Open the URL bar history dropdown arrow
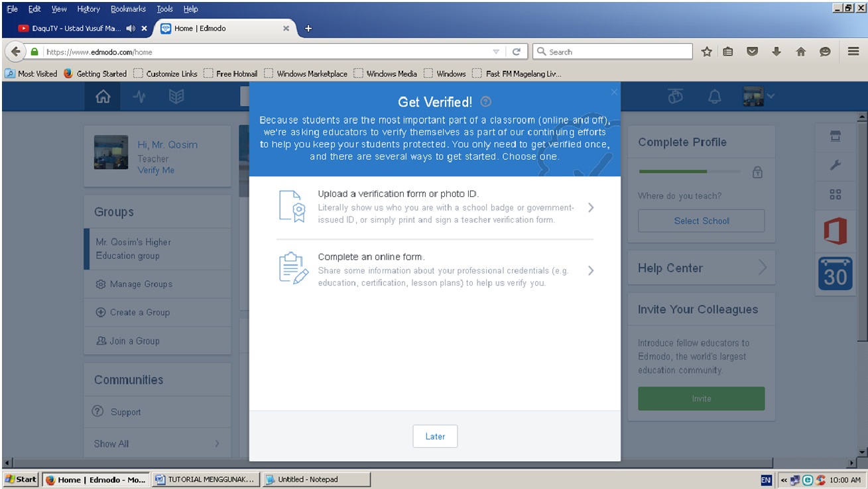The width and height of the screenshot is (868, 489). pos(496,52)
